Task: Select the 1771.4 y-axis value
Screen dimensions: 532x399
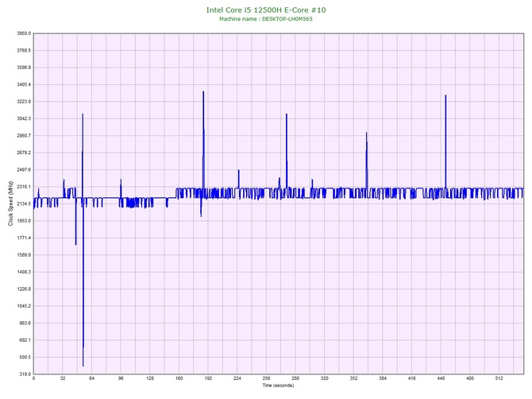Action: (x=24, y=238)
